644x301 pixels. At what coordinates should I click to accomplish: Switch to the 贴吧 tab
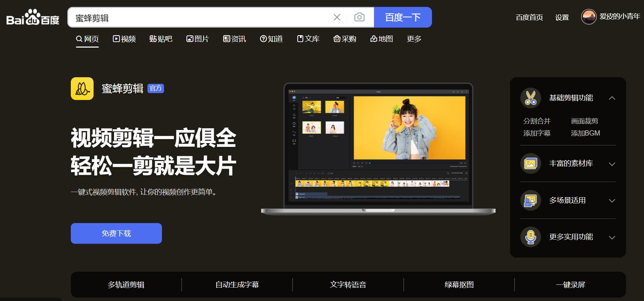161,39
